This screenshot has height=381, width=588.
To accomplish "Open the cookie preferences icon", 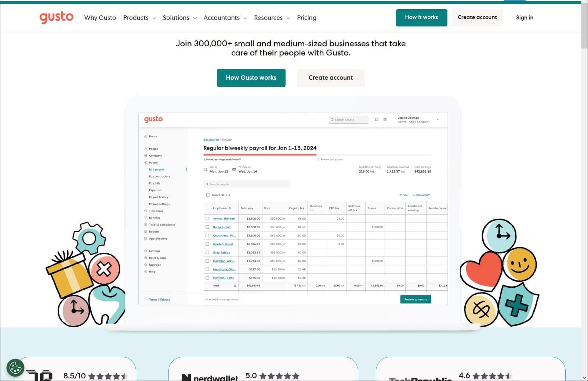I will pos(15,367).
